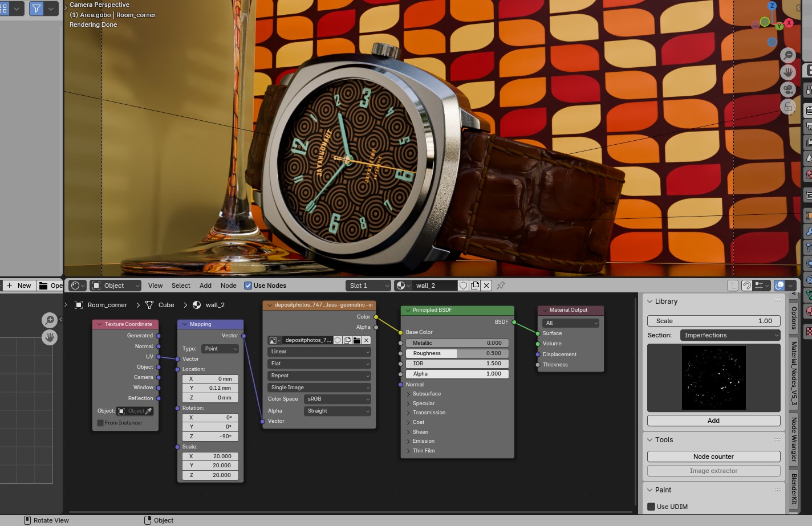This screenshot has height=526, width=812.
Task: Click the Add button in Library panel
Action: point(713,421)
